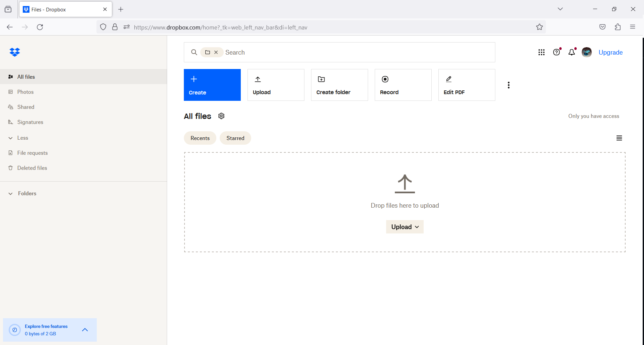
Task: Open File requests
Action: (32, 153)
